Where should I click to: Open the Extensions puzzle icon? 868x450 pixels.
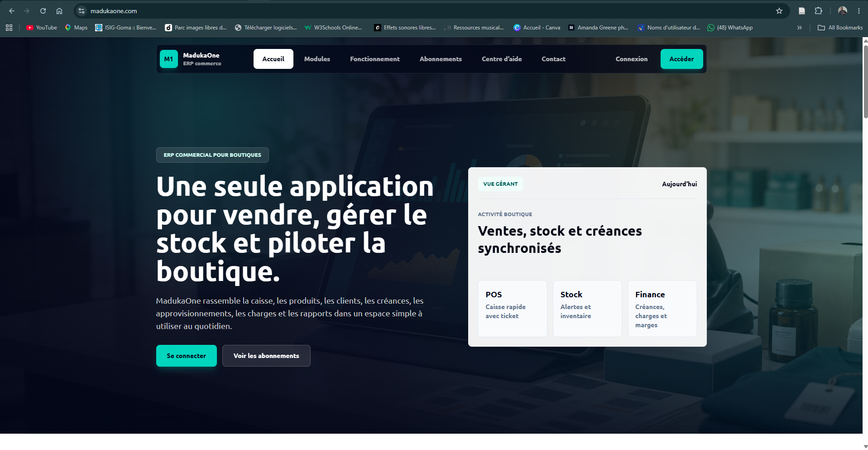pos(818,11)
